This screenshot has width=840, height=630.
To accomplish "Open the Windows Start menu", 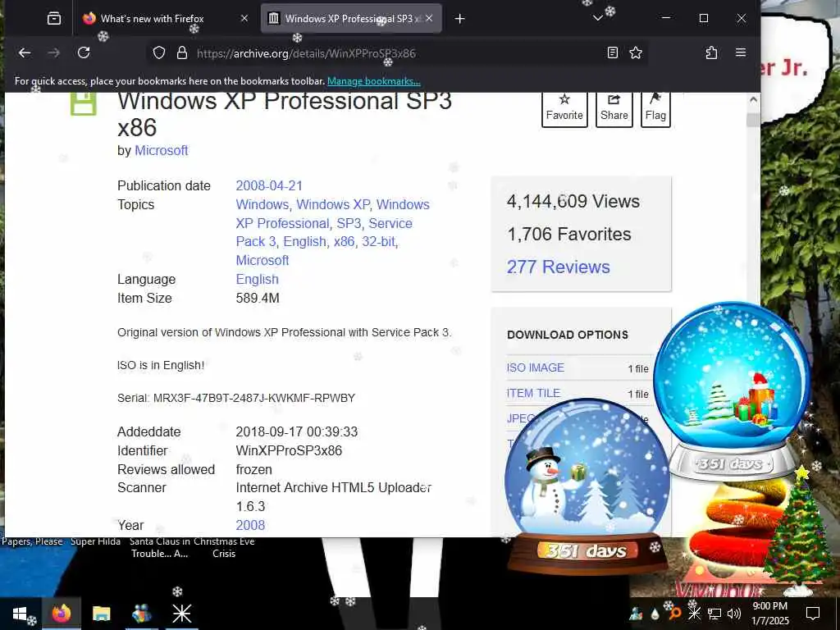I will [x=20, y=614].
